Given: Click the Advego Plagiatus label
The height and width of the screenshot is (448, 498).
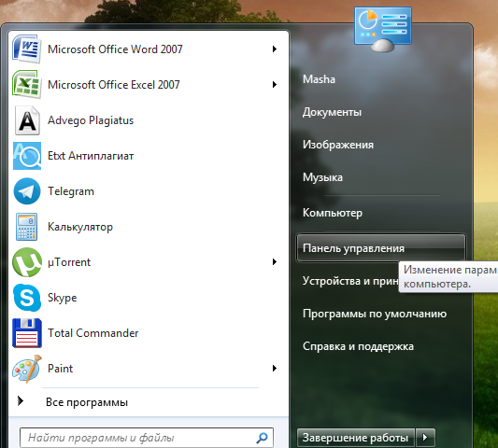Looking at the screenshot, I should (91, 120).
